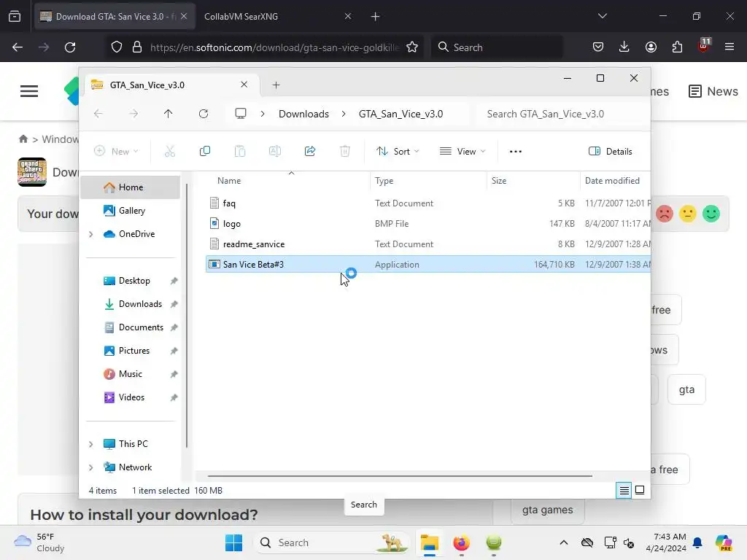Click the Firefox URL address bar

(x=274, y=47)
